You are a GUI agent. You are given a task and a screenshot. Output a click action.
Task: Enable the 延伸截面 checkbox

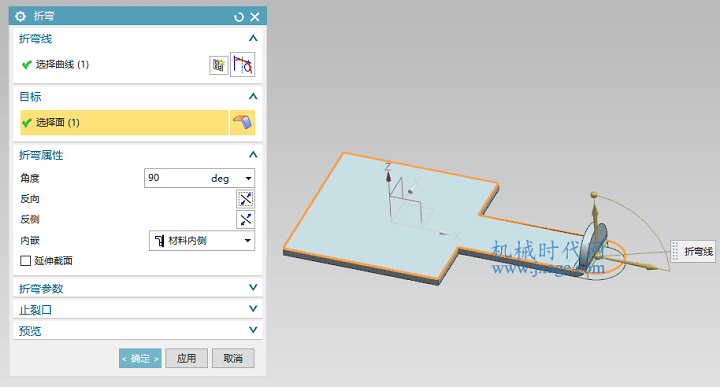tap(26, 261)
